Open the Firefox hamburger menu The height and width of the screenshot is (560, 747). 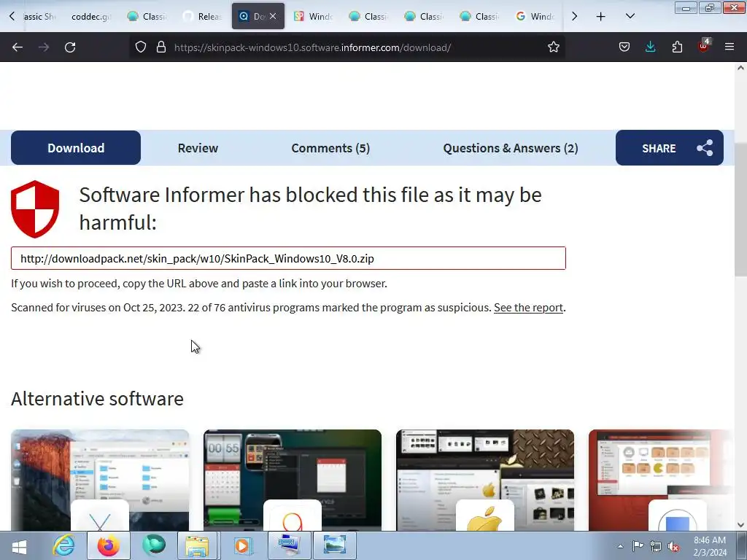(x=729, y=47)
